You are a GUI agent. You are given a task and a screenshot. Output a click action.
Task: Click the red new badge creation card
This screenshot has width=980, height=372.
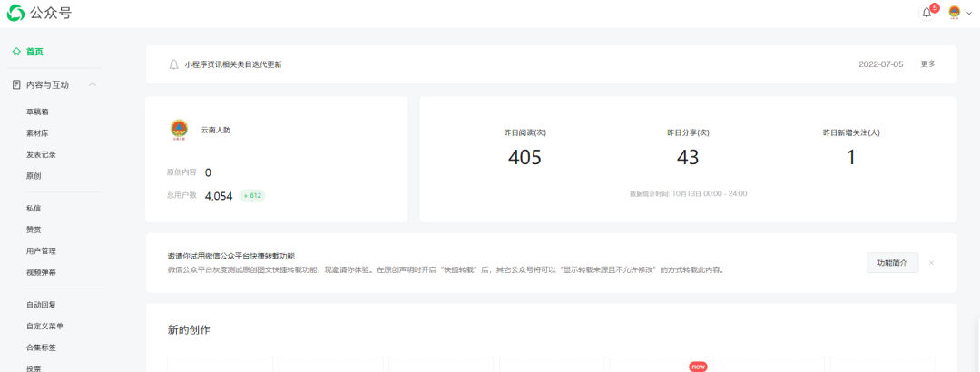661,365
